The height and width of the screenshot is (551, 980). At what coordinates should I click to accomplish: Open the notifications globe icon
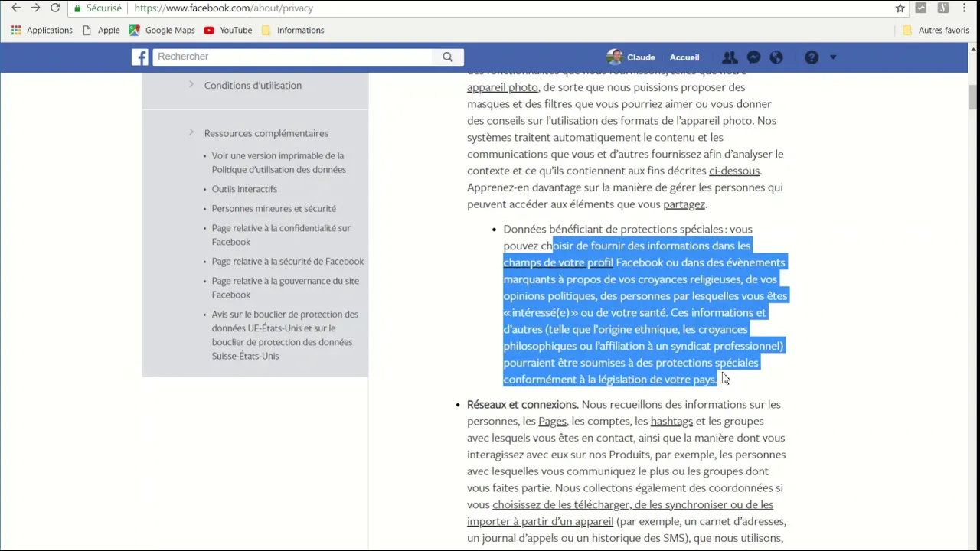(x=776, y=57)
